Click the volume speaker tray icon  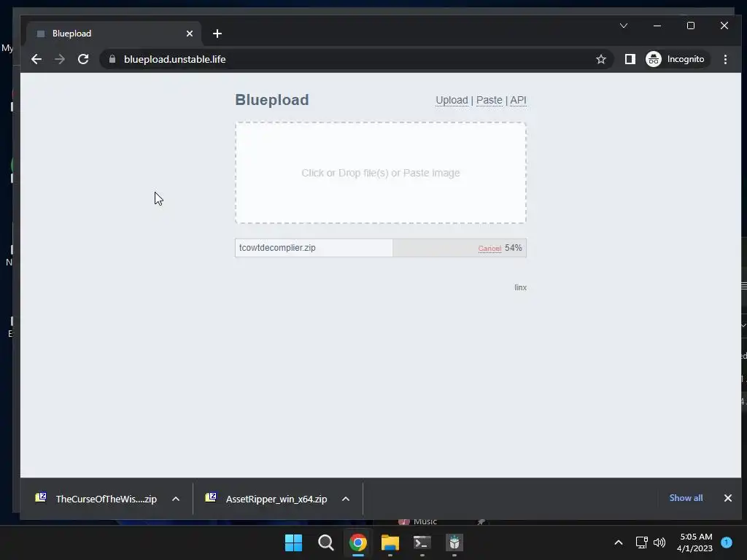point(659,542)
